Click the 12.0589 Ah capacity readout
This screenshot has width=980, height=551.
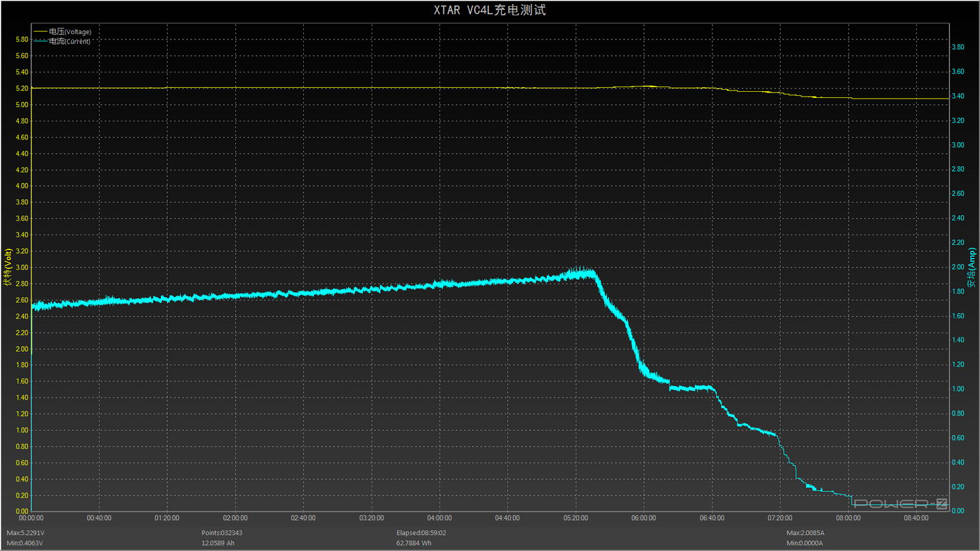(218, 543)
